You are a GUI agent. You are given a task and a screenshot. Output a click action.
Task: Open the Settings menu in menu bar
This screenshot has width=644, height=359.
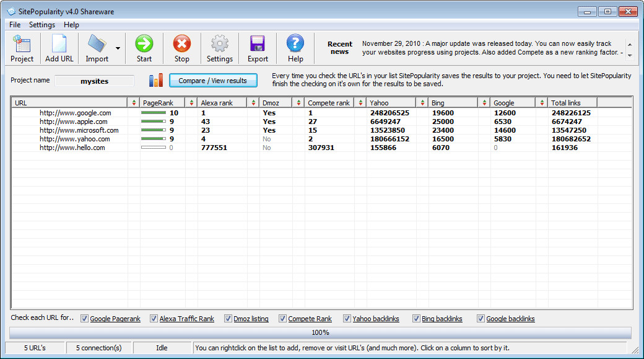[42, 25]
